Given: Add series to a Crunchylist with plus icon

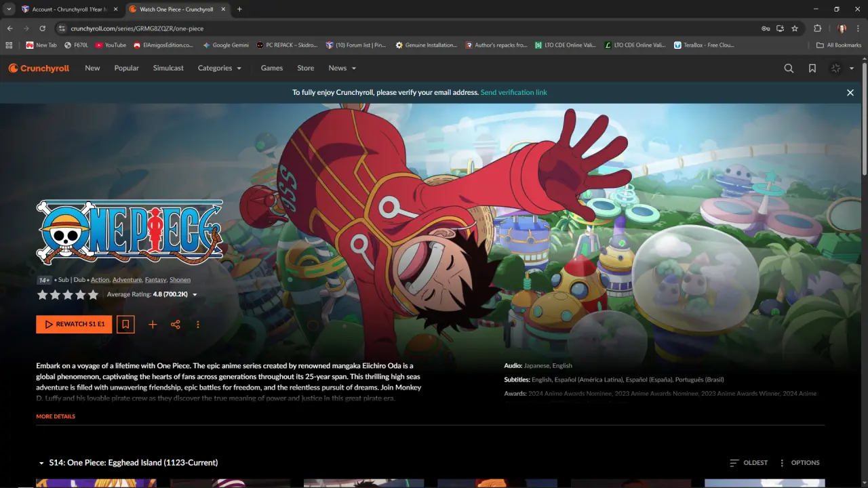Looking at the screenshot, I should [x=153, y=325].
